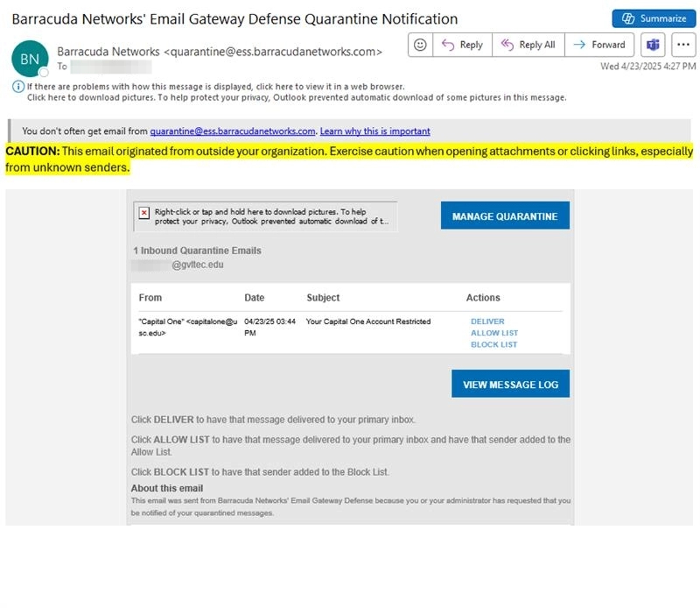Add sender via ALLOW LIST link
Screen dimensions: 700x608
(x=494, y=333)
